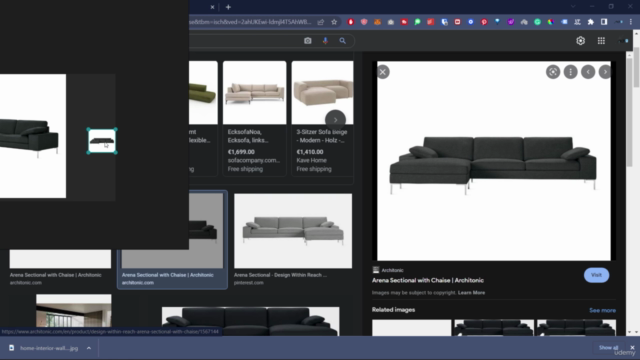Click the sofacompany.com seller text
The height and width of the screenshot is (360, 640).
(254, 160)
